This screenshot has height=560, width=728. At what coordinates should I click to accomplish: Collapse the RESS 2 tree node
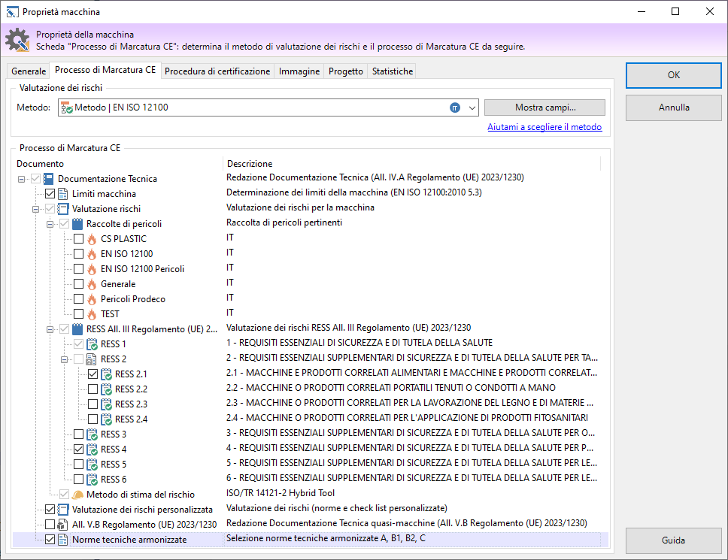coord(64,359)
